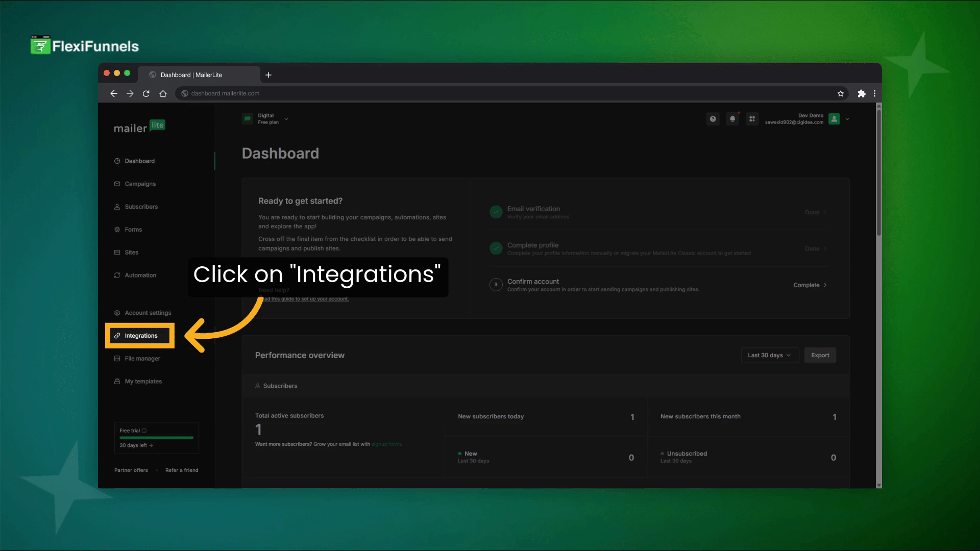The image size is (980, 551).
Task: Open the apps grid icon
Action: click(752, 119)
